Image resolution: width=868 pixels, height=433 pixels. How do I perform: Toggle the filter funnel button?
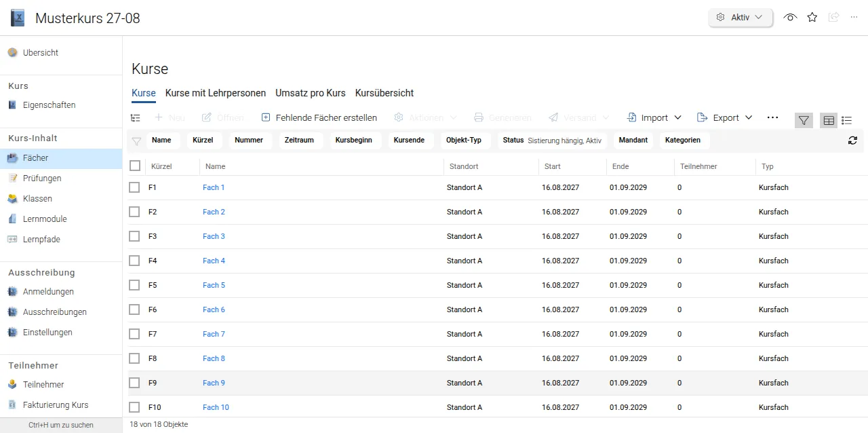804,120
